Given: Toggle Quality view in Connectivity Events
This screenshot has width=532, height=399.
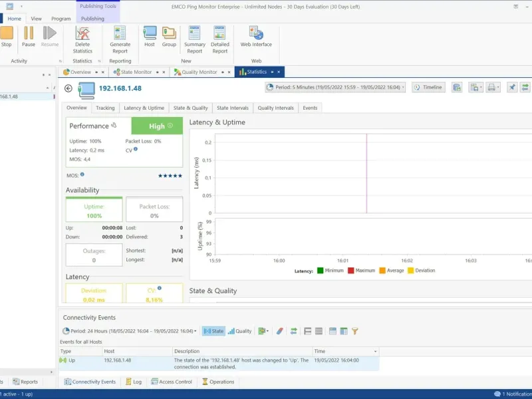Looking at the screenshot, I should 239,331.
